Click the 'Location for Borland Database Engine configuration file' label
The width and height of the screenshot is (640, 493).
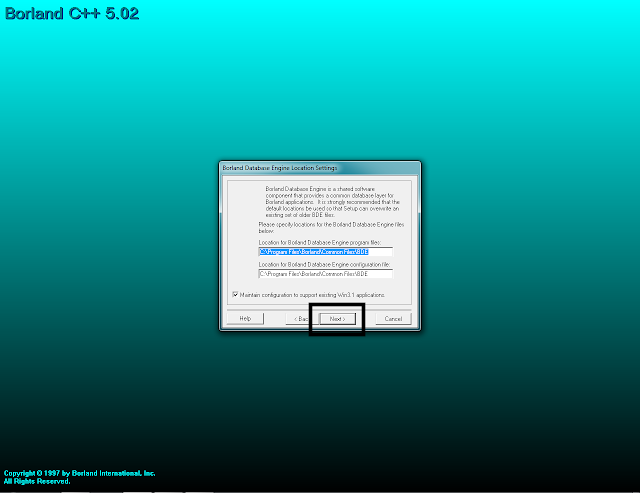pyautogui.click(x=324, y=264)
